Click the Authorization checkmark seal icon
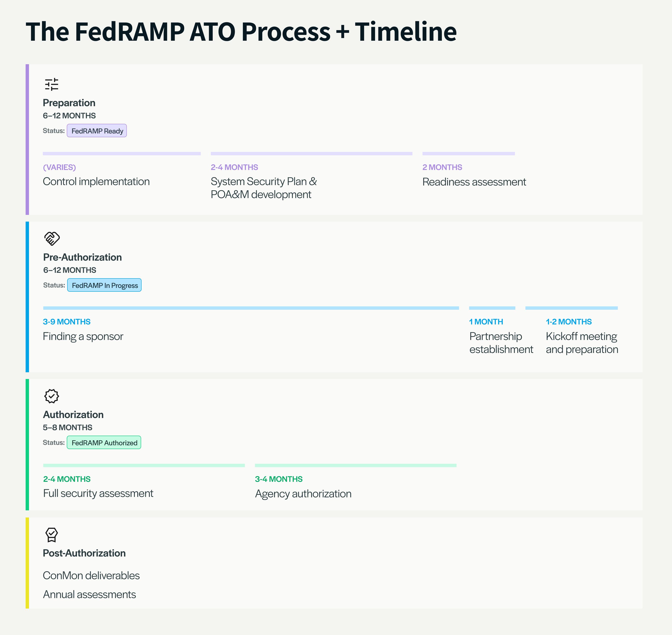Image resolution: width=672 pixels, height=635 pixels. tap(51, 396)
